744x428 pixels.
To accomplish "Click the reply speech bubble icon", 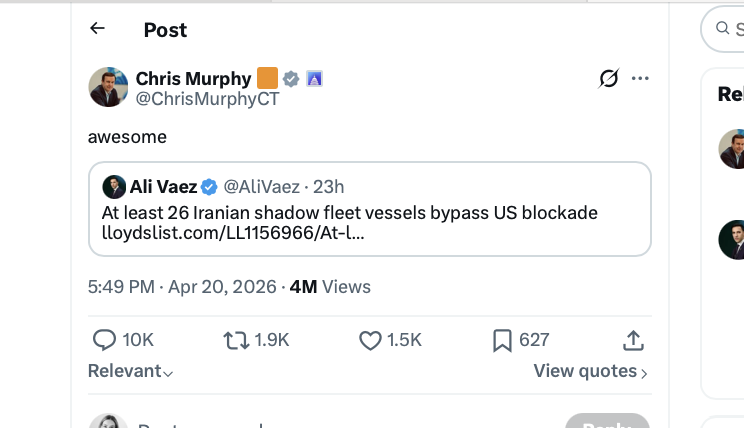I will (x=104, y=340).
